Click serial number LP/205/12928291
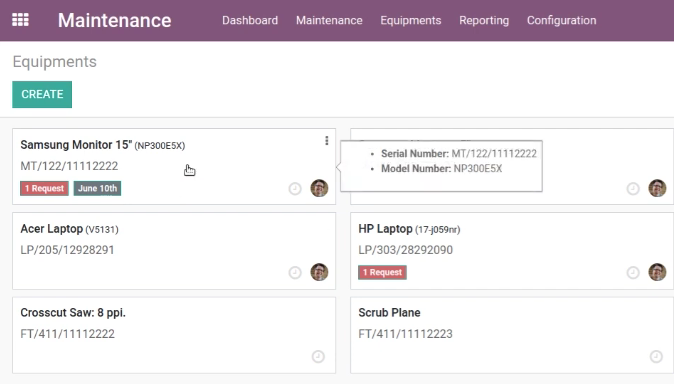The height and width of the screenshot is (384, 674). point(67,250)
